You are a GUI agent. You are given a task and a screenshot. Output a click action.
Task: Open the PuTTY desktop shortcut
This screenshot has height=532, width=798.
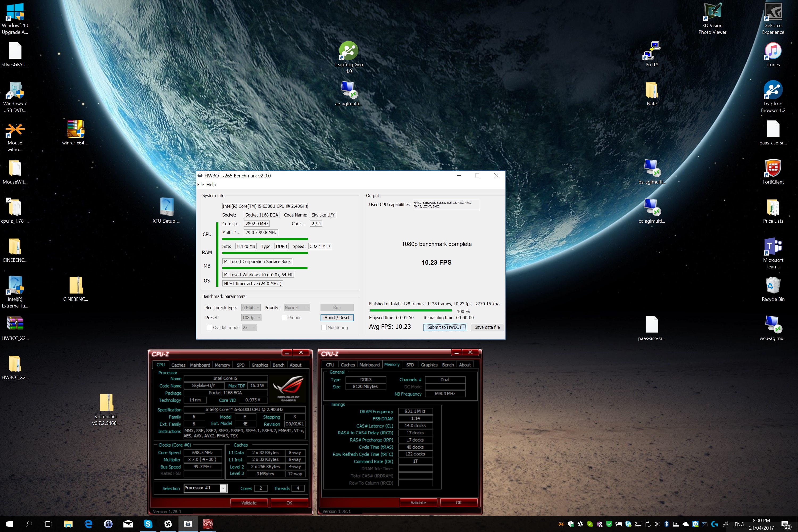[x=651, y=54]
